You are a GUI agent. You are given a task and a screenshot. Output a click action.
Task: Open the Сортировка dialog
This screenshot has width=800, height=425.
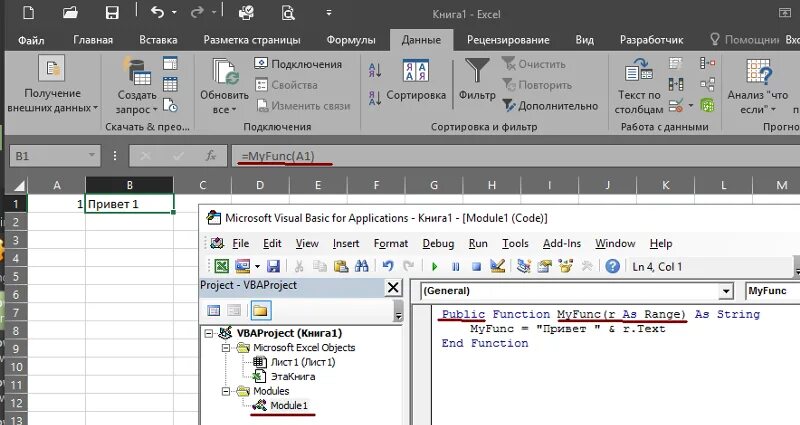click(x=416, y=81)
